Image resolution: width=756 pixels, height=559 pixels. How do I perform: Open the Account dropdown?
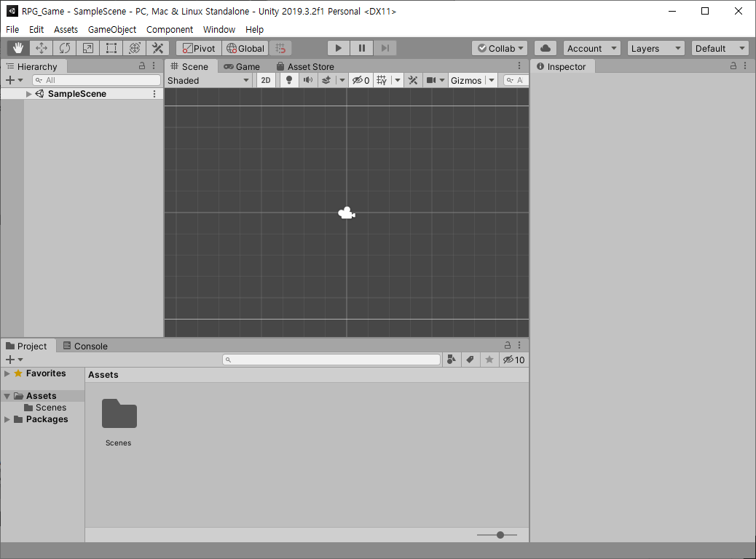pos(591,48)
